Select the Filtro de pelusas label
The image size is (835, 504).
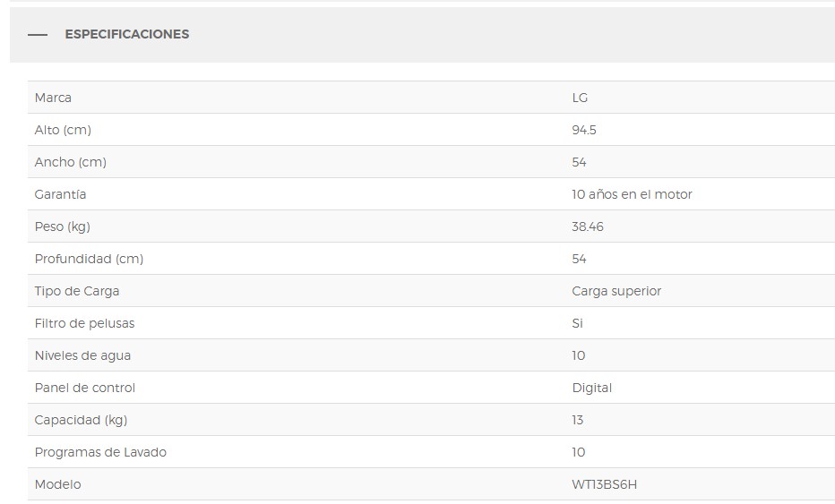85,323
